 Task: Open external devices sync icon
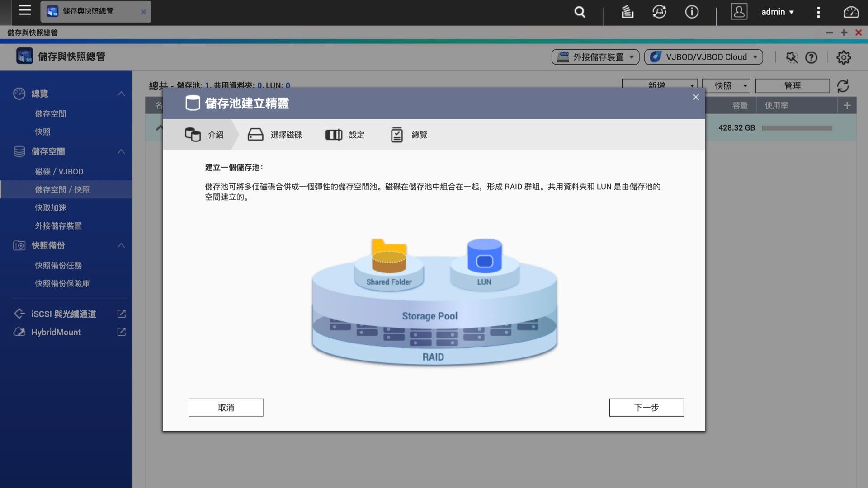(659, 12)
